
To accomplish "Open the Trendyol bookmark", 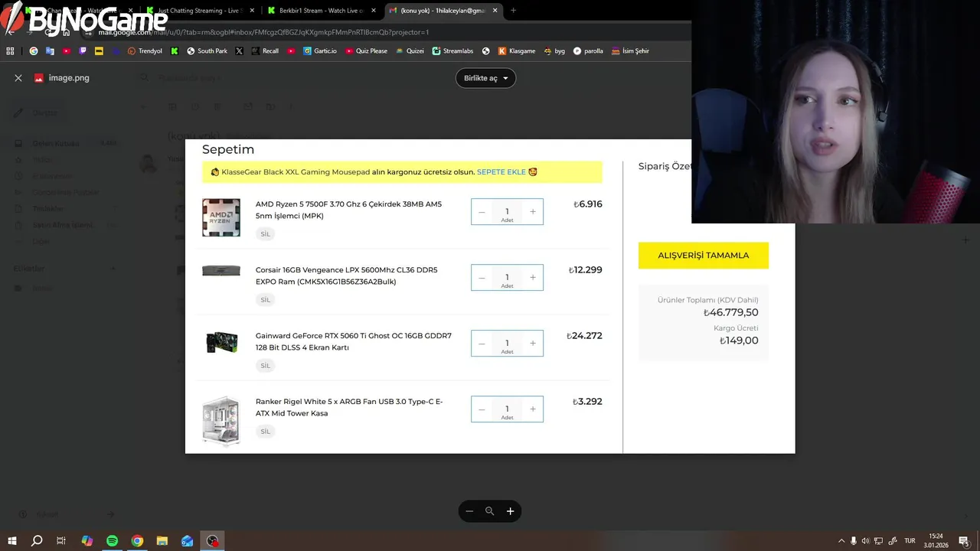I will [x=145, y=51].
